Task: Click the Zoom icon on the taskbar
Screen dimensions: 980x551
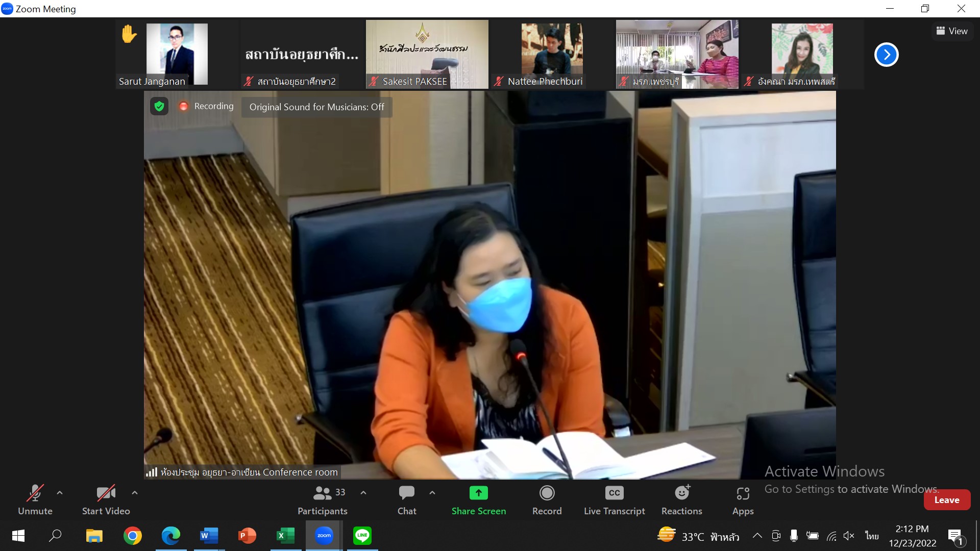Action: click(324, 536)
